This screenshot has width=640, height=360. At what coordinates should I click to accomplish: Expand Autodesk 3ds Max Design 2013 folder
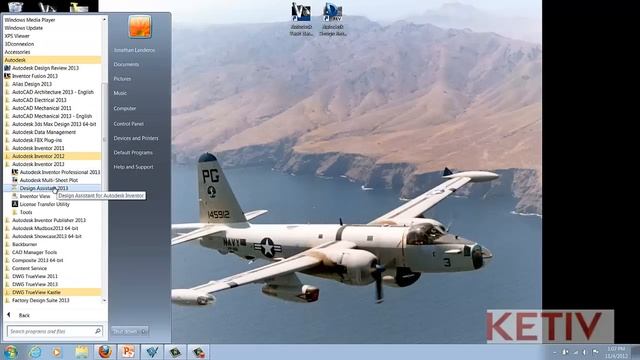click(54, 124)
